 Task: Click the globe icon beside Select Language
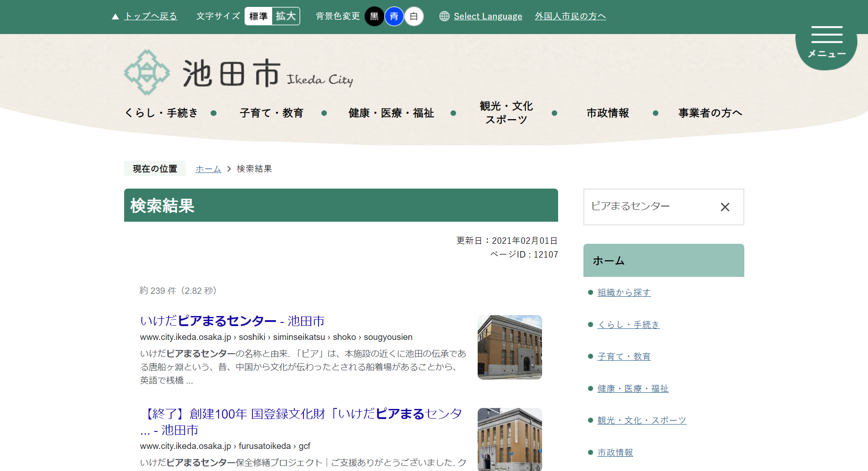(444, 17)
